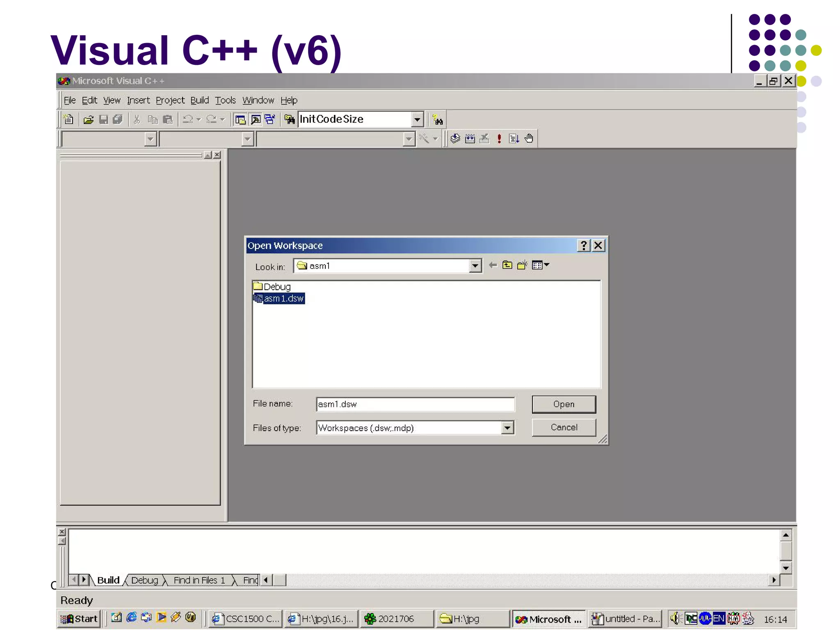Go back using the dialog's left arrow icon
Image resolution: width=840 pixels, height=630 pixels.
(493, 265)
